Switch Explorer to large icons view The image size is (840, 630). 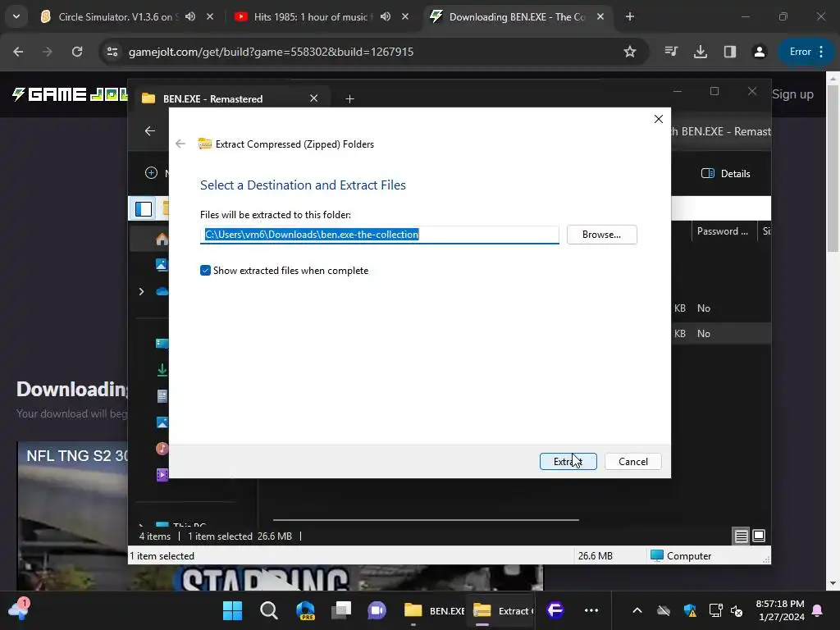point(759,536)
